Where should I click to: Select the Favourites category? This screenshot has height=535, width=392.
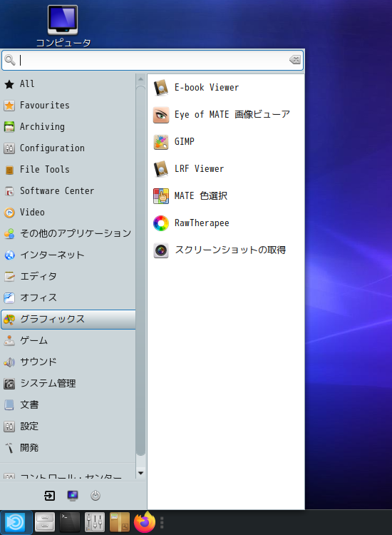click(x=68, y=106)
